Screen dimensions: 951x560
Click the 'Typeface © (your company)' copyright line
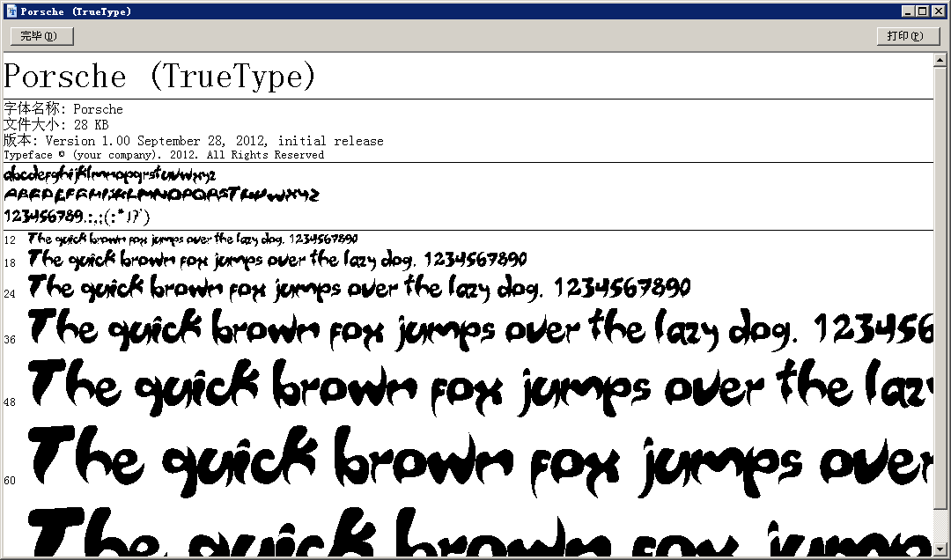[x=164, y=155]
